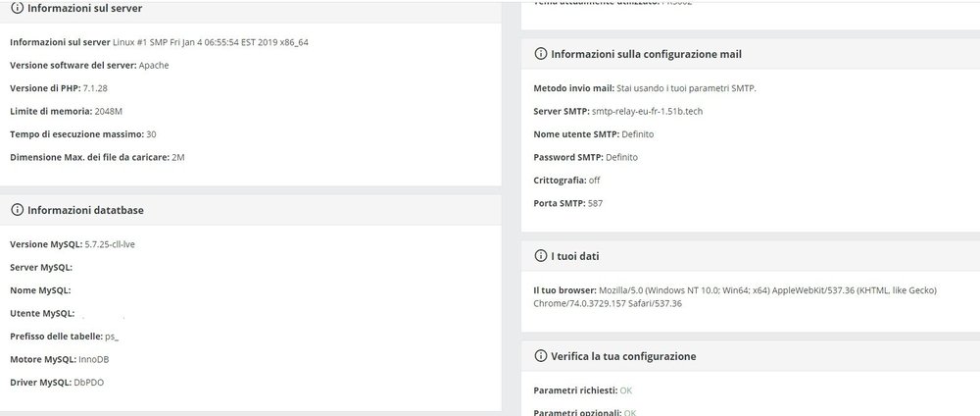This screenshot has height=416, width=980.
Task: Click the info icon beside Informazioni datatbase
Action: [18, 210]
